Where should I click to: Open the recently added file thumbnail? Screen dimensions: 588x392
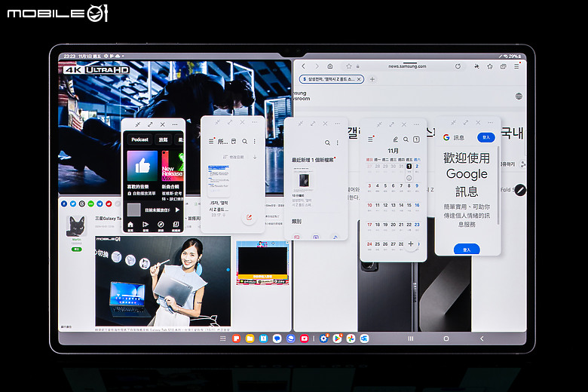pyautogui.click(x=304, y=179)
